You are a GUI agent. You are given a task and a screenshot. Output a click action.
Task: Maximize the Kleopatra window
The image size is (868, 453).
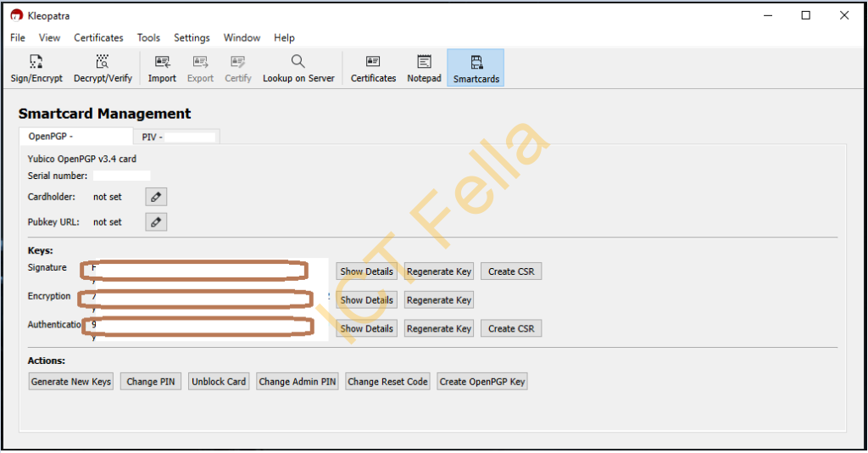pyautogui.click(x=806, y=15)
